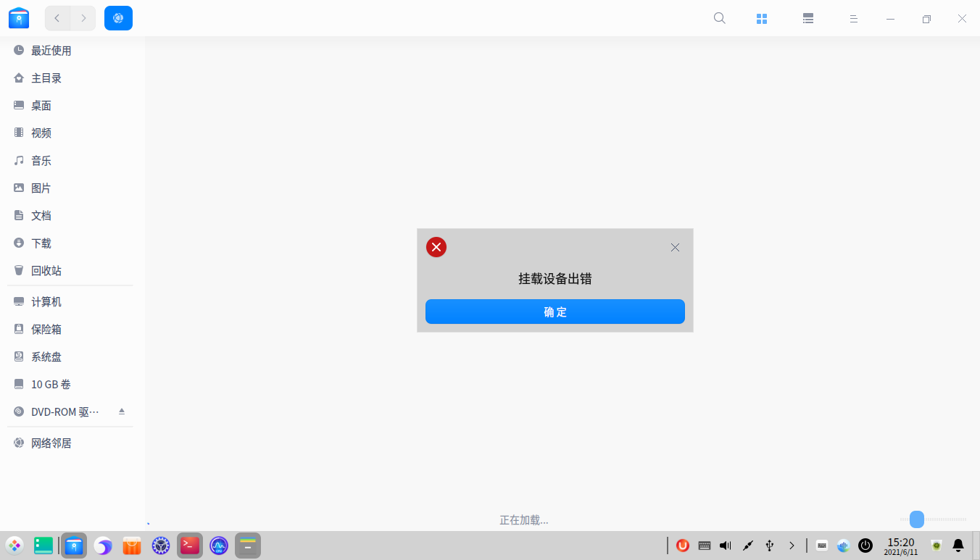Go forward to the next folder
Screen dimensions: 980x560
tap(83, 18)
